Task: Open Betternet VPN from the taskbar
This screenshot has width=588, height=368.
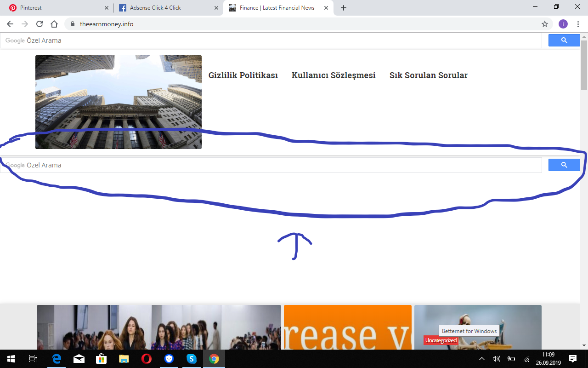Action: 169,359
